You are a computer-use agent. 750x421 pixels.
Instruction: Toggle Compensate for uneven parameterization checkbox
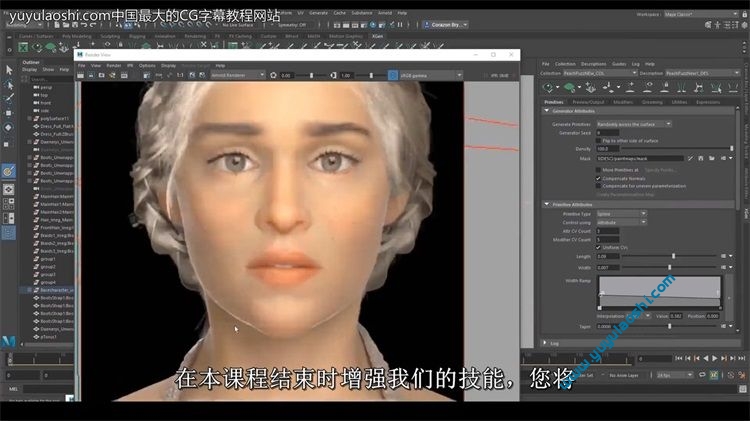[x=598, y=186]
